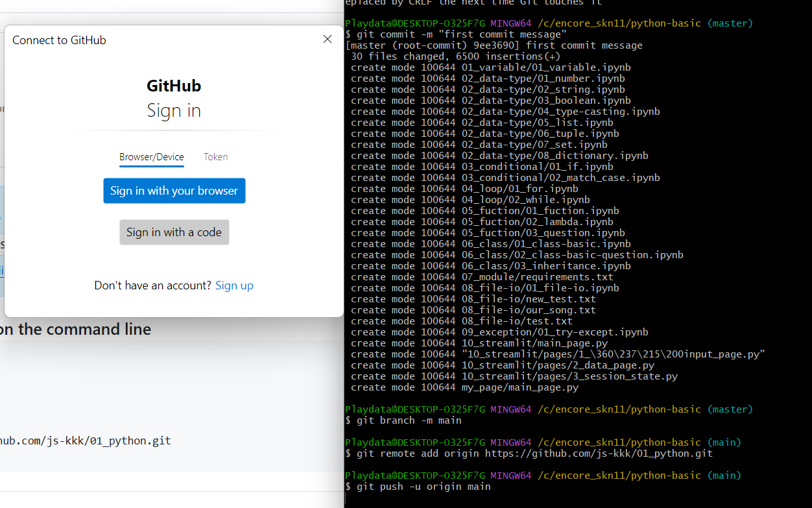
Task: Click the 02_data-type/03_boolean.ipynb line
Action: point(491,101)
